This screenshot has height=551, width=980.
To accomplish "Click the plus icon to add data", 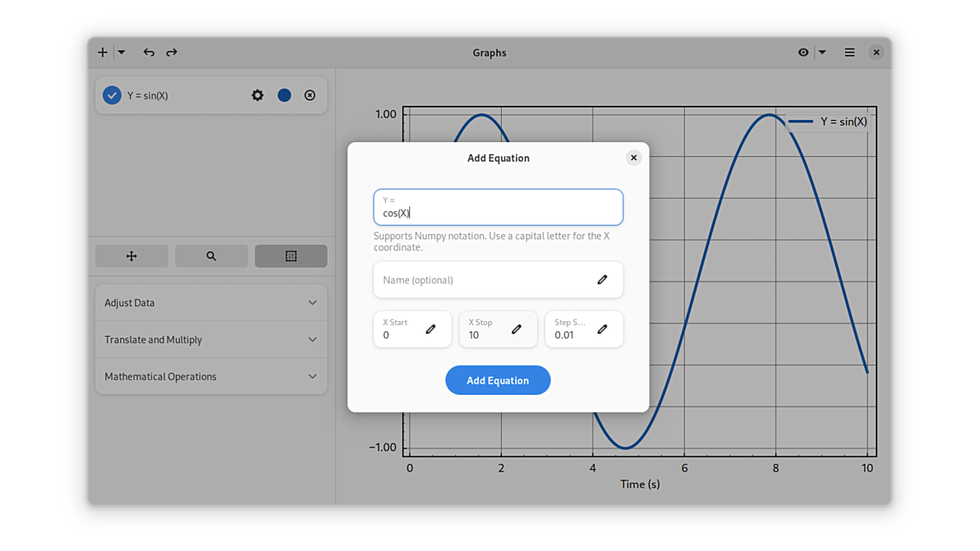I will [x=103, y=53].
